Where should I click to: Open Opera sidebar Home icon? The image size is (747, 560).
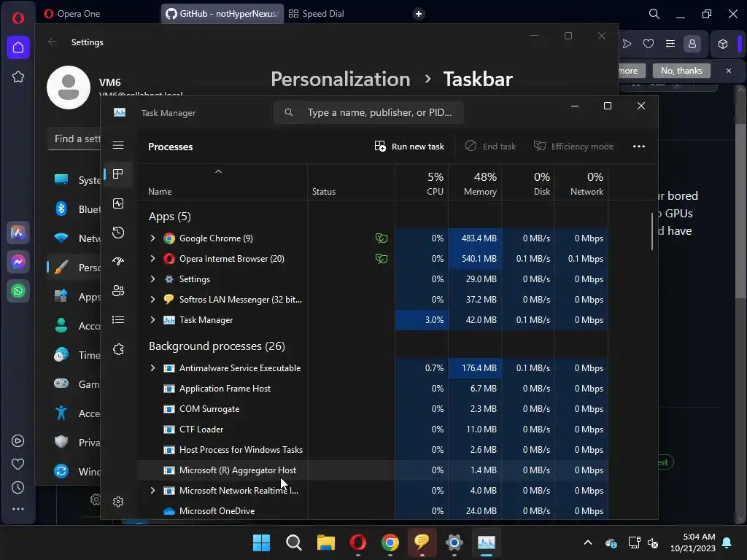tap(18, 47)
